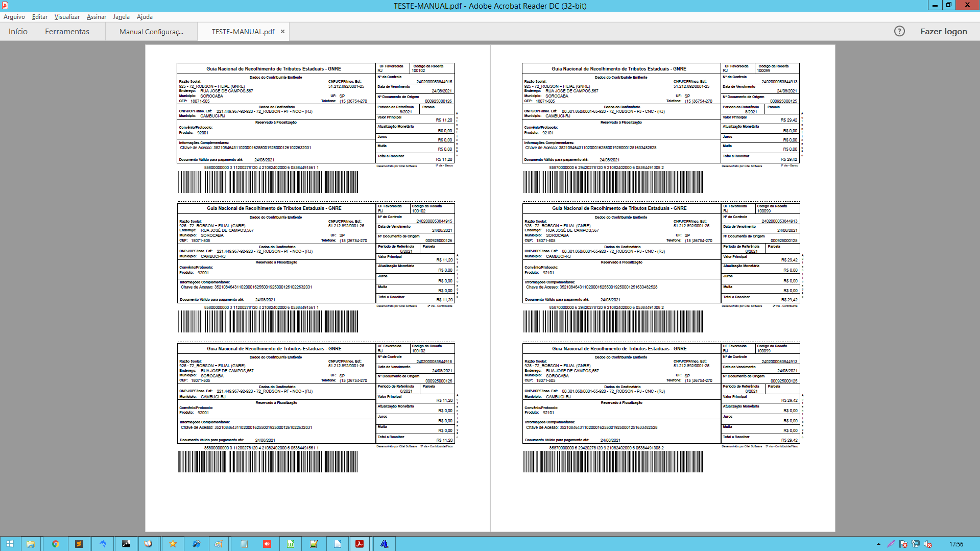The width and height of the screenshot is (980, 551).
Task: Open the notepad taskbar icon
Action: [244, 544]
